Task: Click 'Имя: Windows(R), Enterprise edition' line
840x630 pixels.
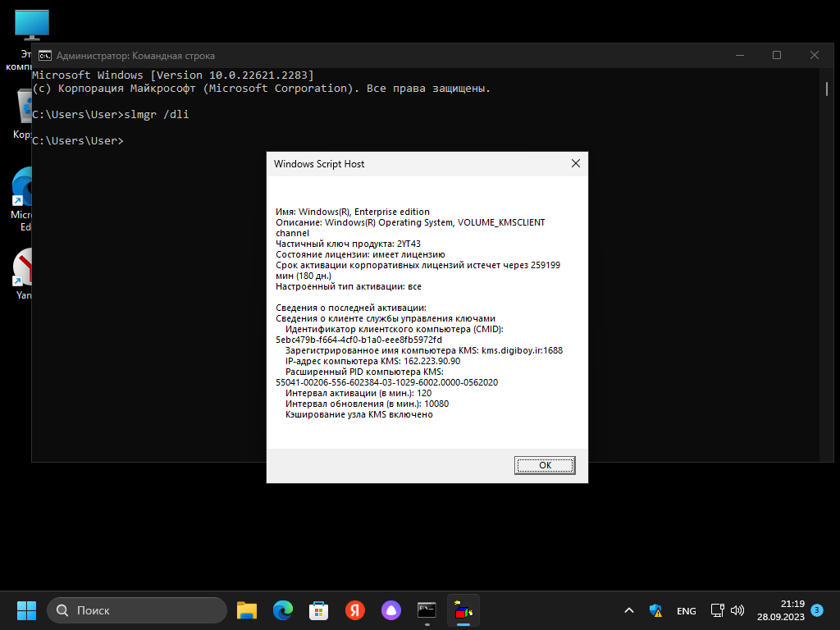Action: (x=353, y=212)
